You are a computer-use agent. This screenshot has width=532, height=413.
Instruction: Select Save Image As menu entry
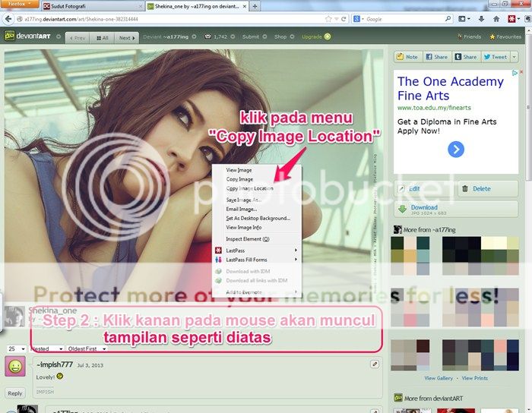pyautogui.click(x=243, y=200)
